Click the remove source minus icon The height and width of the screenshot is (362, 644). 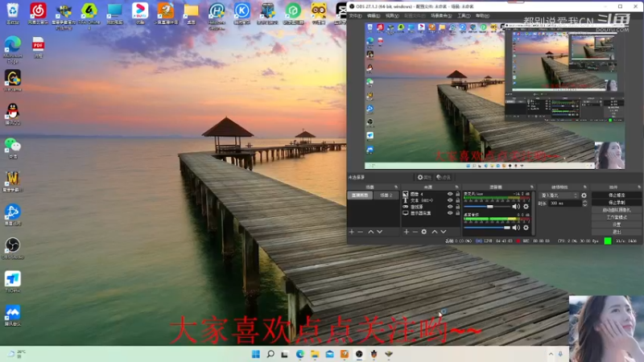[415, 232]
